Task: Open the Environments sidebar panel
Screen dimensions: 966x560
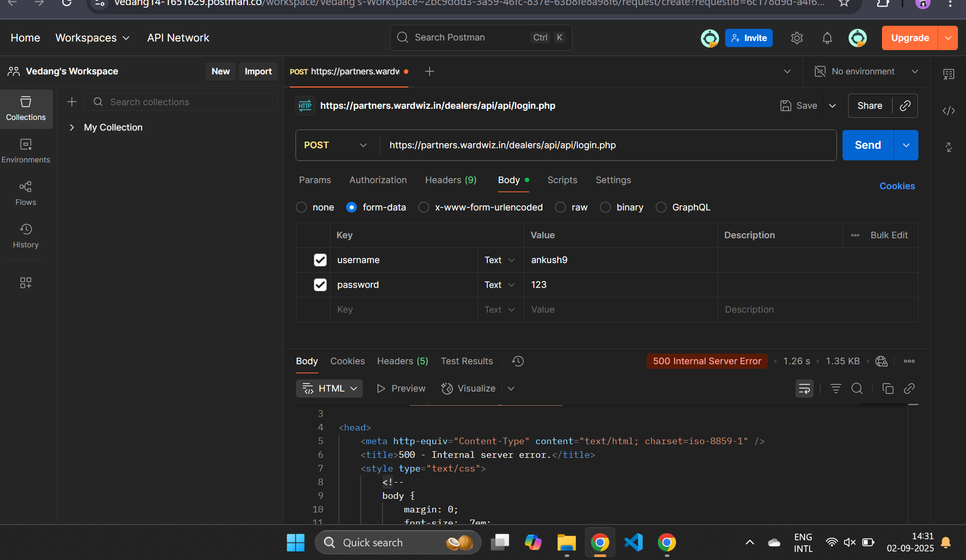Action: click(25, 151)
